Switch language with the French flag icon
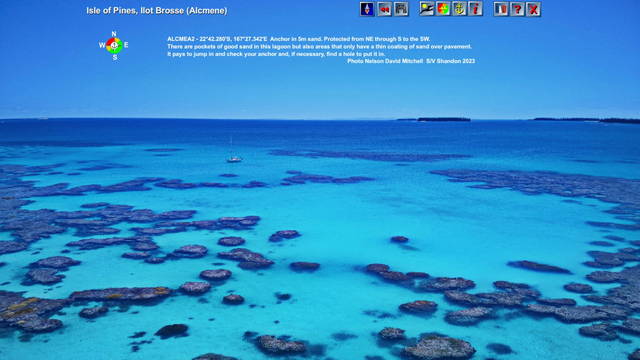 501,9
